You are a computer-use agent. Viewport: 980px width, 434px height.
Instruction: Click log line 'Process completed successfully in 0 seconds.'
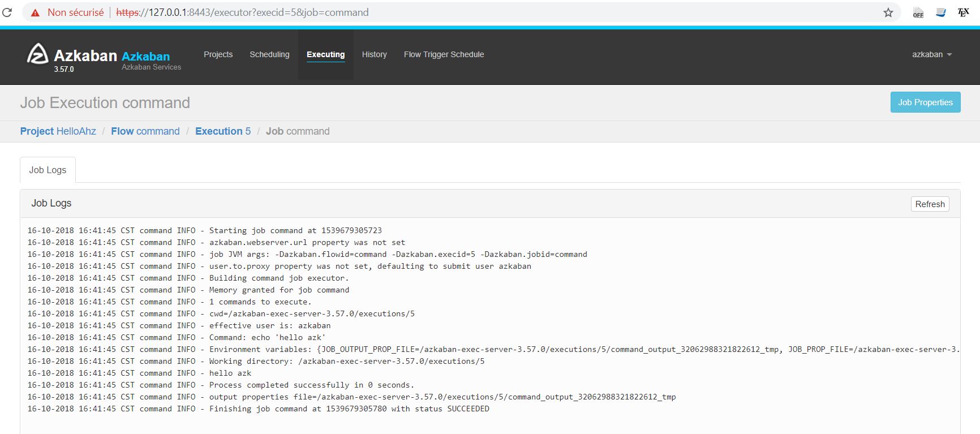(221, 385)
